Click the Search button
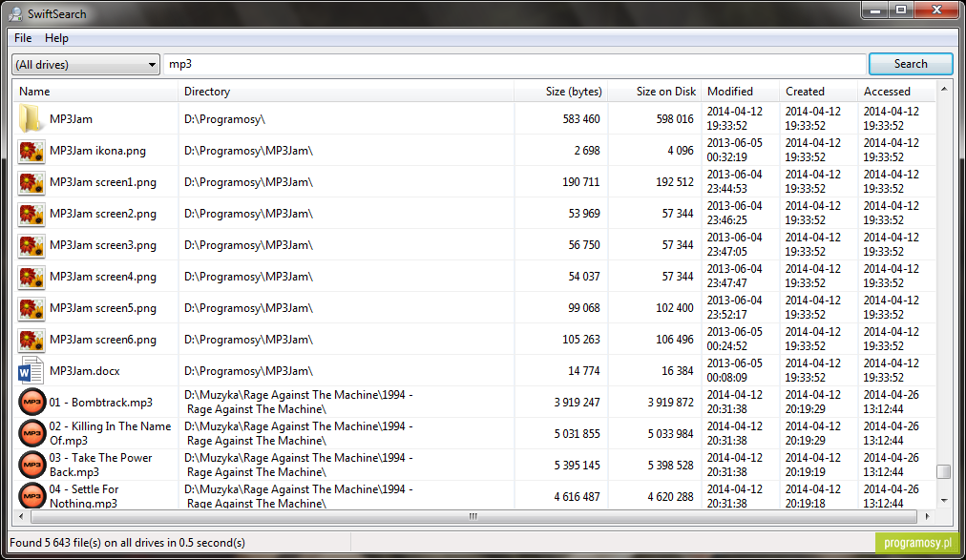This screenshot has height=560, width=966. point(911,64)
